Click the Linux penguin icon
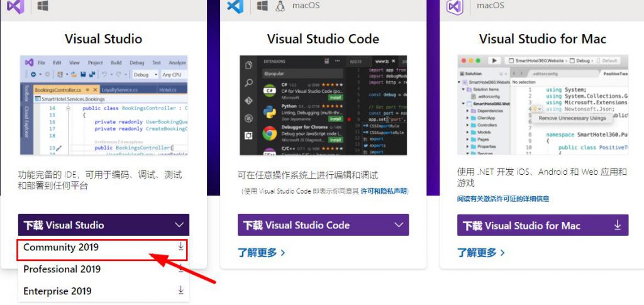This screenshot has height=305, width=644. tap(280, 5)
